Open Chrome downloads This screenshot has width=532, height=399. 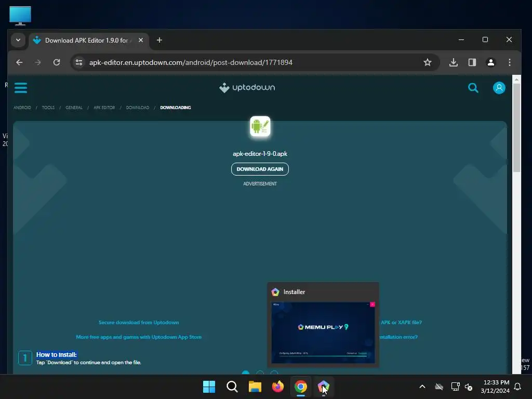[x=453, y=62]
